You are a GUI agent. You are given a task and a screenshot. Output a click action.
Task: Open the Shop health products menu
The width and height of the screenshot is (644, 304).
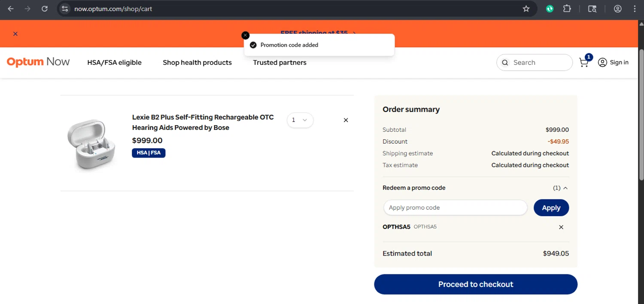(197, 63)
